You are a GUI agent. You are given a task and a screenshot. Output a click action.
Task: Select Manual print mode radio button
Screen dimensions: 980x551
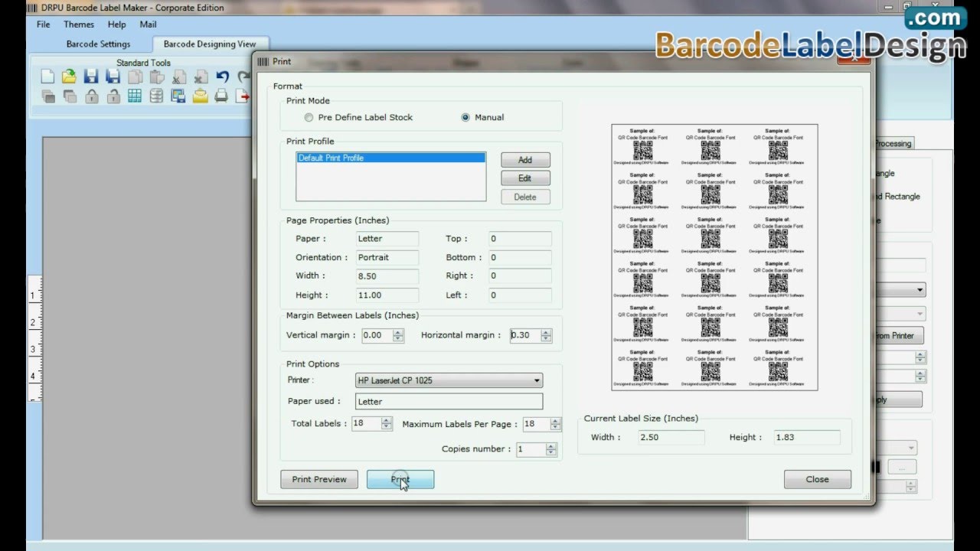(465, 118)
